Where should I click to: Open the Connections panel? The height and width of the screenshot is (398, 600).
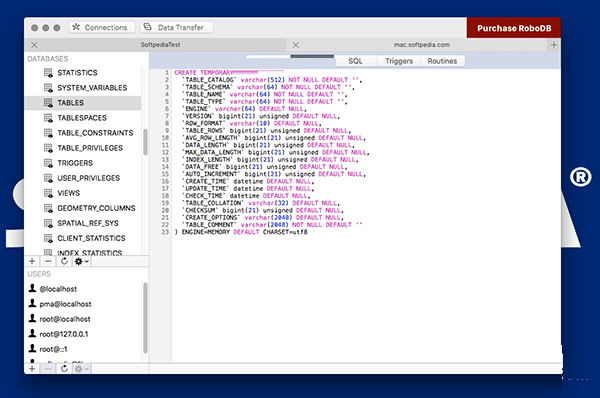coord(102,28)
